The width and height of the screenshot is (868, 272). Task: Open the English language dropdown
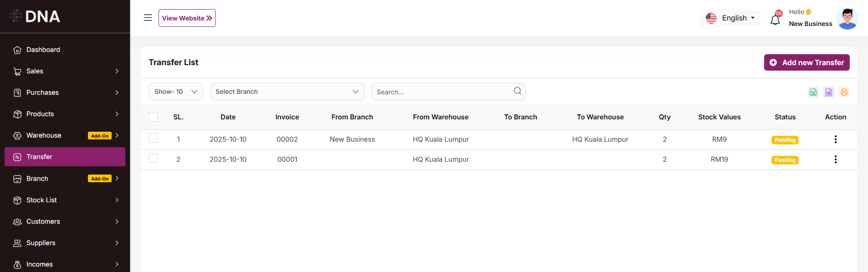point(730,18)
